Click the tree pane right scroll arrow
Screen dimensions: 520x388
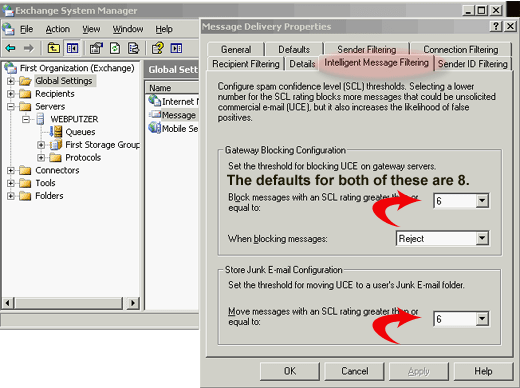click(133, 303)
